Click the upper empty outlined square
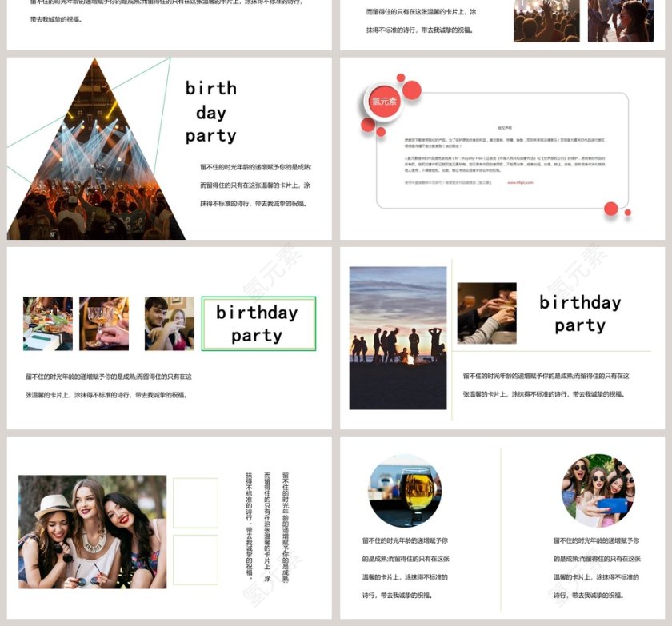This screenshot has height=626, width=672. coord(195,503)
